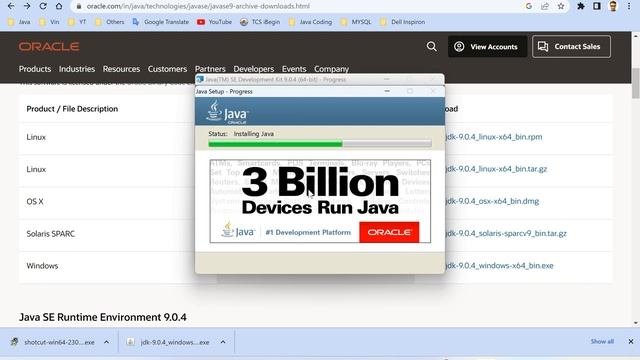Open the MYSQL bookmarks folder

pyautogui.click(x=356, y=22)
